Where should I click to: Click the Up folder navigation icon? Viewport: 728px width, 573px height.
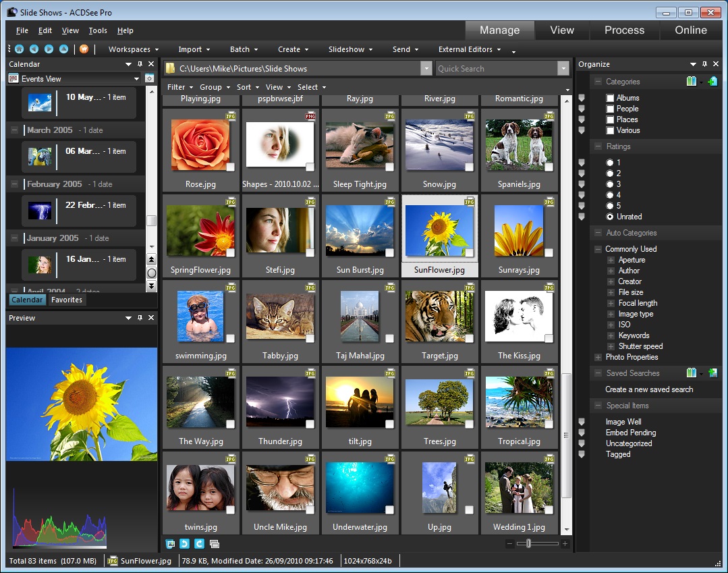[63, 49]
